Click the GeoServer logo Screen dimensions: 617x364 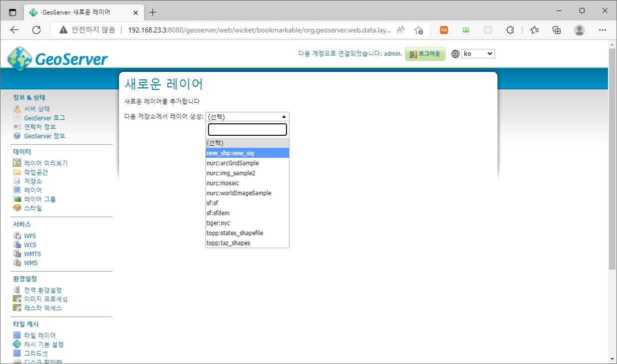click(57, 58)
